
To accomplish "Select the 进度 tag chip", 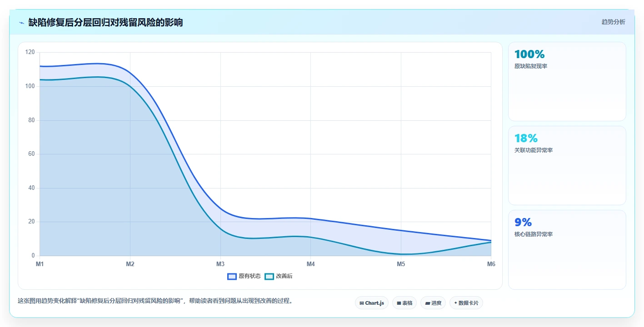I will click(433, 303).
